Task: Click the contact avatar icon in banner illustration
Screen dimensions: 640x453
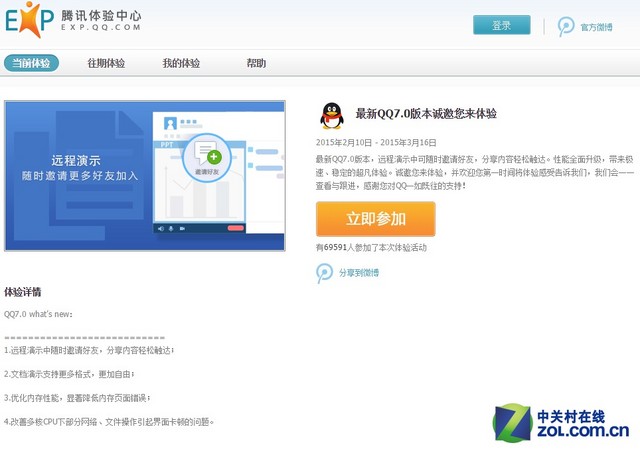Action: pos(170,123)
